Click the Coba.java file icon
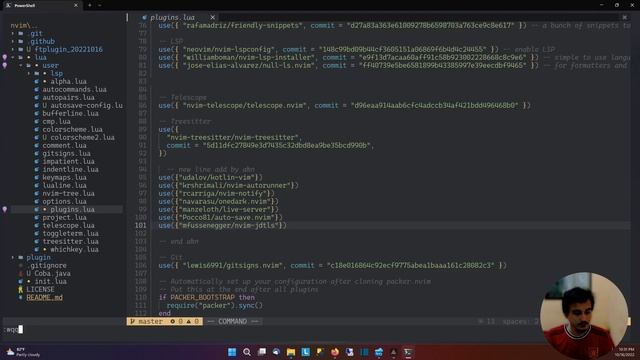Image resolution: width=640 pixels, height=360 pixels. [x=21, y=273]
